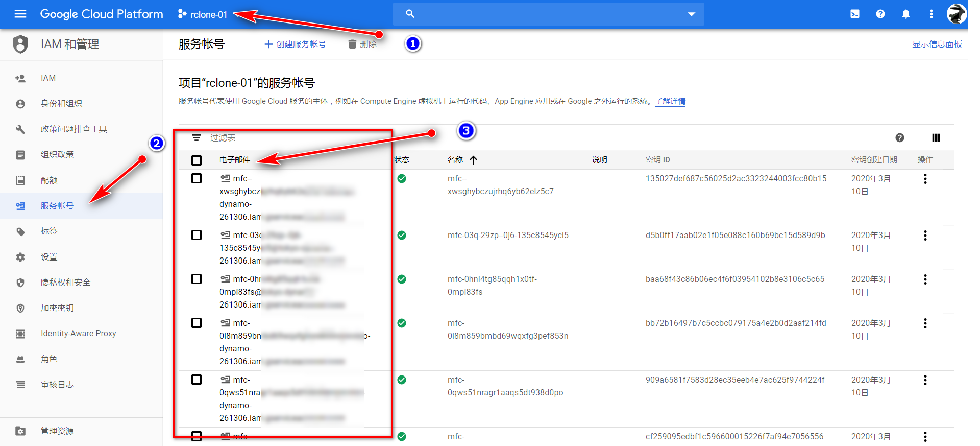Open the rclone-01 project selector
Viewport: 980px width, 446px height.
pyautogui.click(x=203, y=14)
